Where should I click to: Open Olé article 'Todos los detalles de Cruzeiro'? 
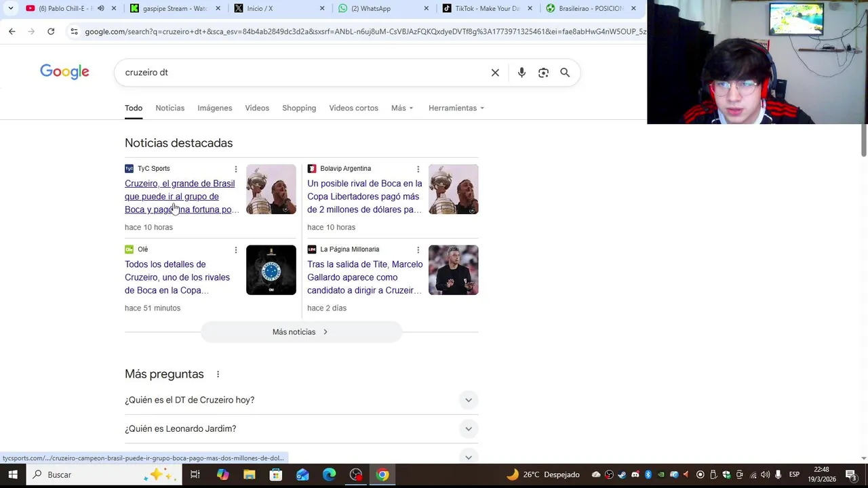point(178,277)
